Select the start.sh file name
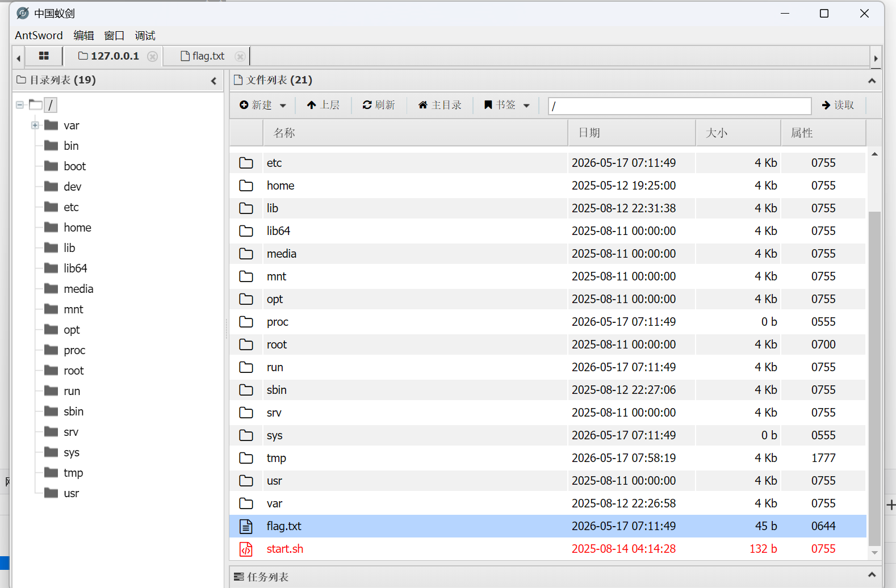Viewport: 896px width, 588px height. tap(285, 549)
